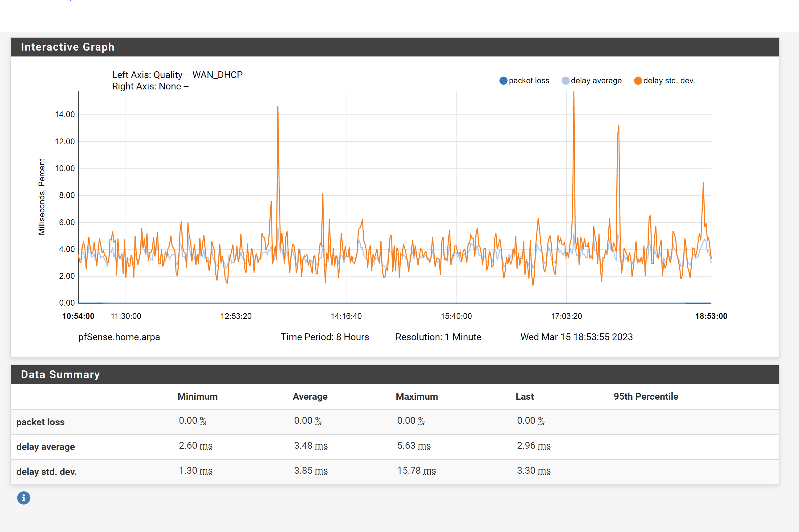Click the Interactive Graph panel header
The width and height of the screenshot is (799, 532).
395,47
